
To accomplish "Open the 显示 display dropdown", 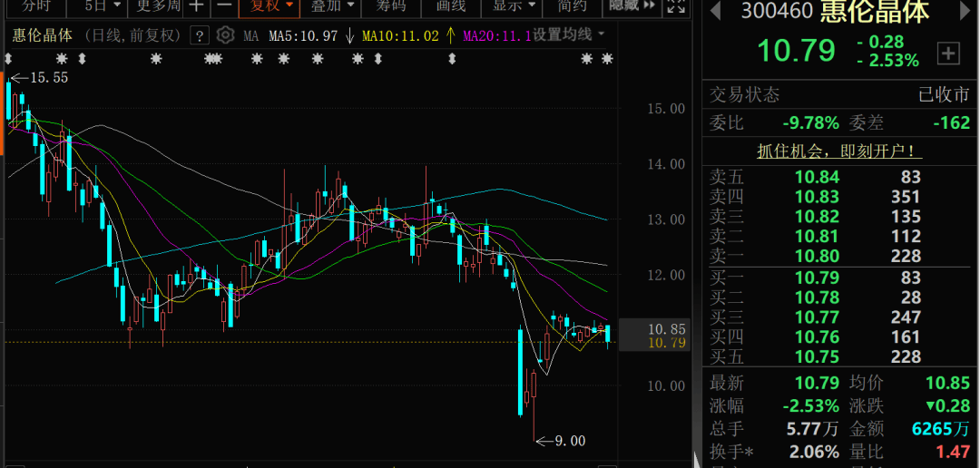I will click(514, 6).
